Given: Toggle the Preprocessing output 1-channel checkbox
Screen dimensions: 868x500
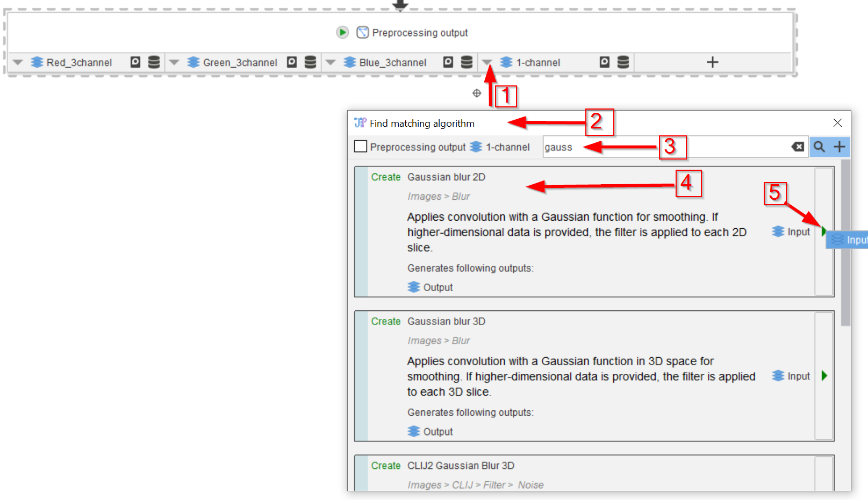Looking at the screenshot, I should (x=361, y=147).
